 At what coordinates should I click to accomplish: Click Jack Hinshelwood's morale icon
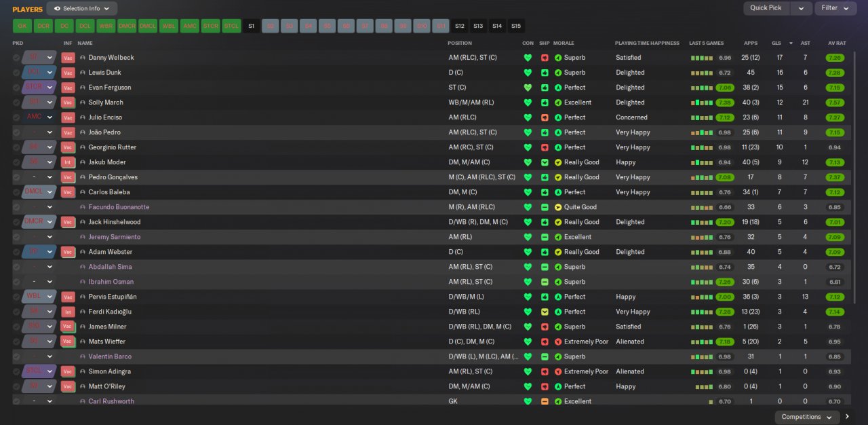click(x=558, y=222)
